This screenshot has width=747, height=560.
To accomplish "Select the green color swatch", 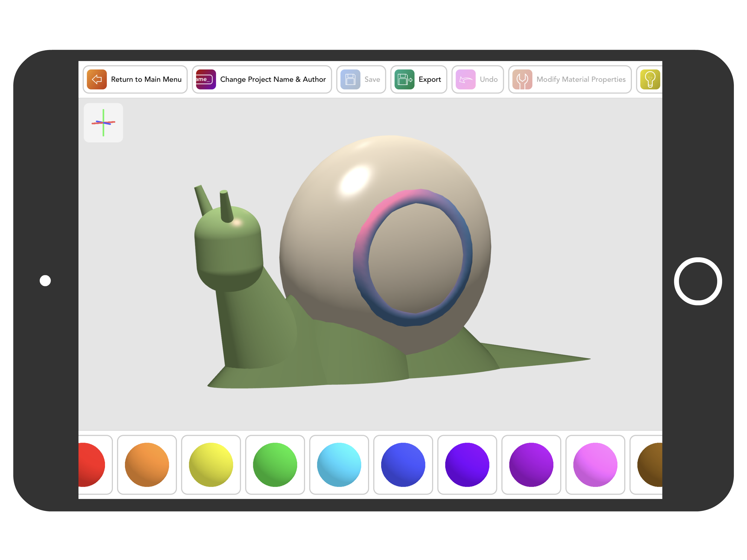I will pyautogui.click(x=275, y=465).
